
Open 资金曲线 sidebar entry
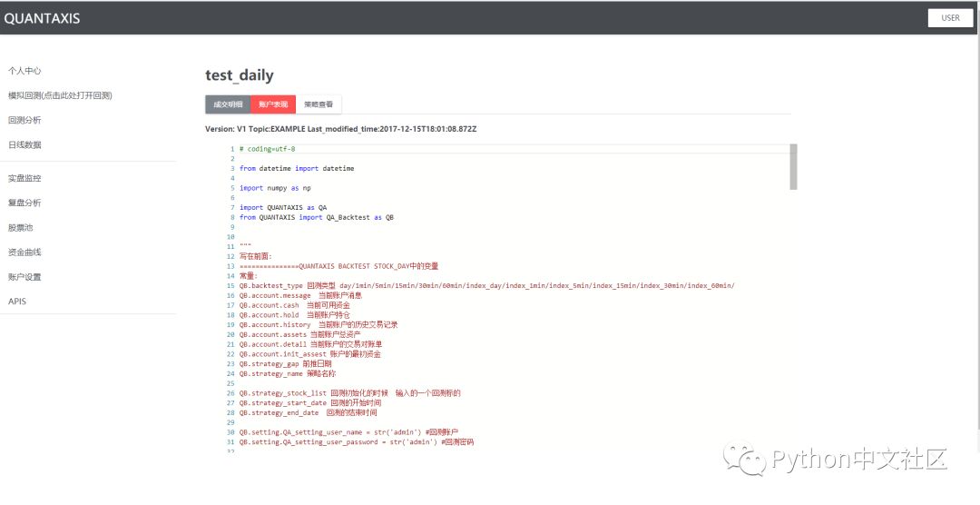(24, 252)
